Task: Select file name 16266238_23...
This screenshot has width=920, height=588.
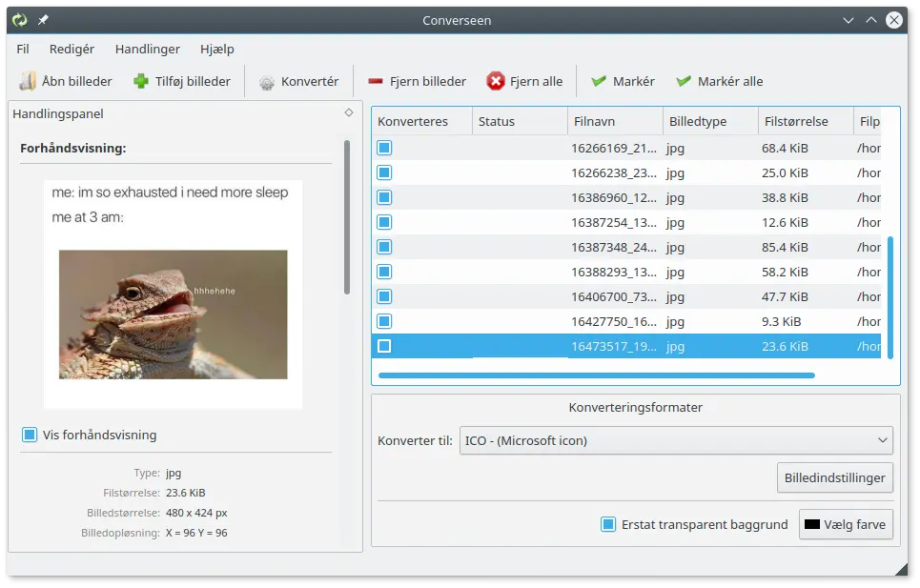Action: pyautogui.click(x=614, y=172)
